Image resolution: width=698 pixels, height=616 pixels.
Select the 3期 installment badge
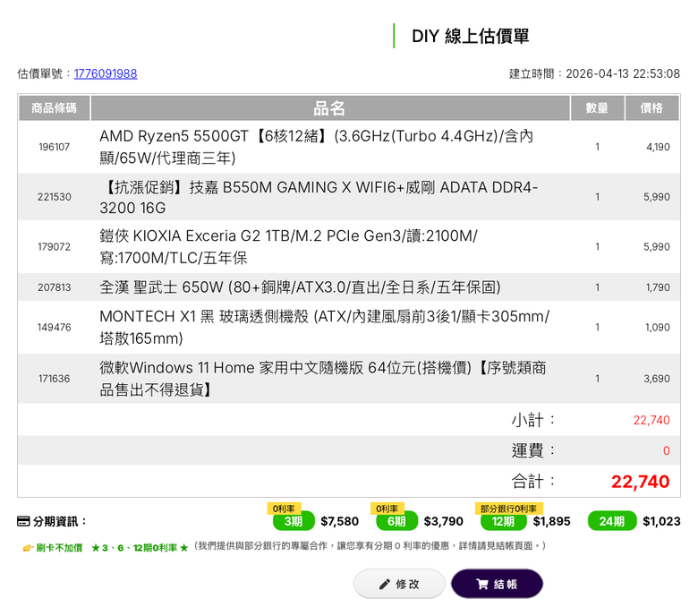(x=294, y=521)
